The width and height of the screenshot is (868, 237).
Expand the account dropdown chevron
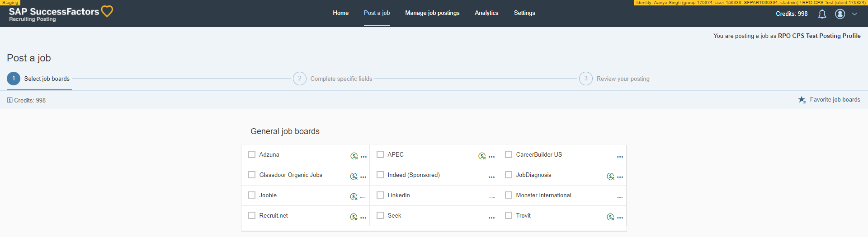[854, 14]
